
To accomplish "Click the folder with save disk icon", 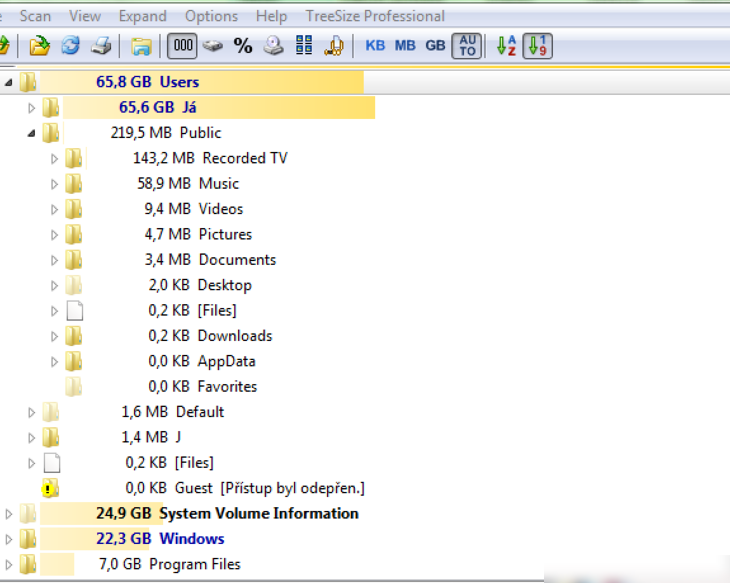I will tap(141, 46).
